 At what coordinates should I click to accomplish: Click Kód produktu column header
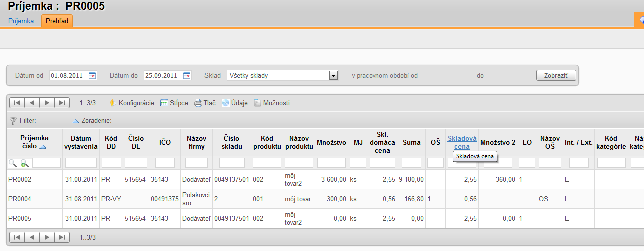pyautogui.click(x=267, y=142)
